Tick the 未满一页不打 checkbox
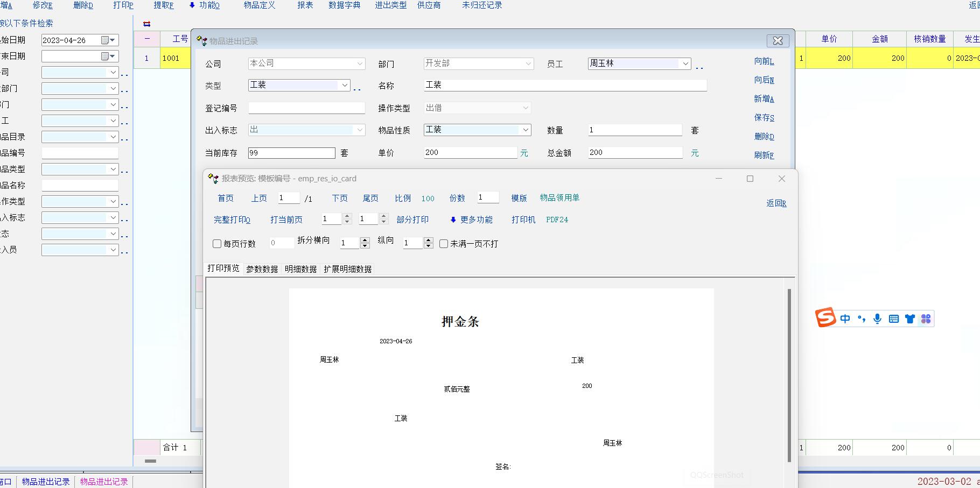Image resolution: width=980 pixels, height=488 pixels. coord(444,244)
